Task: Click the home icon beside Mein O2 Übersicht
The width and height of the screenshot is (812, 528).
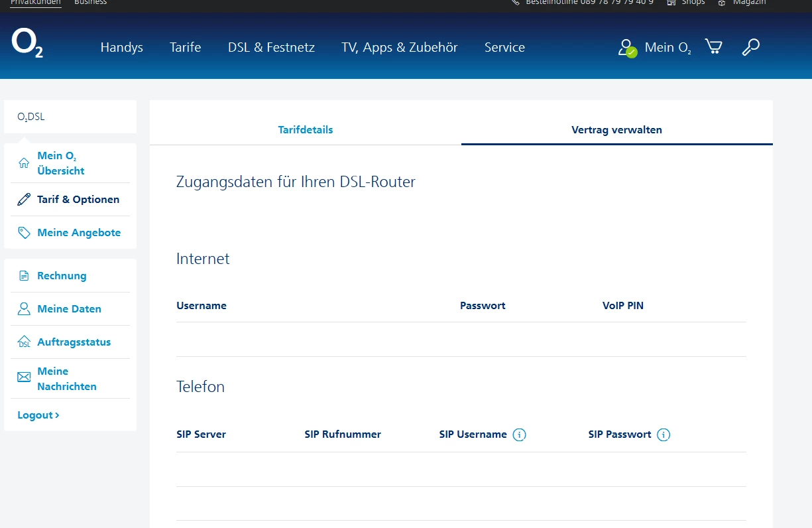Action: (x=24, y=163)
